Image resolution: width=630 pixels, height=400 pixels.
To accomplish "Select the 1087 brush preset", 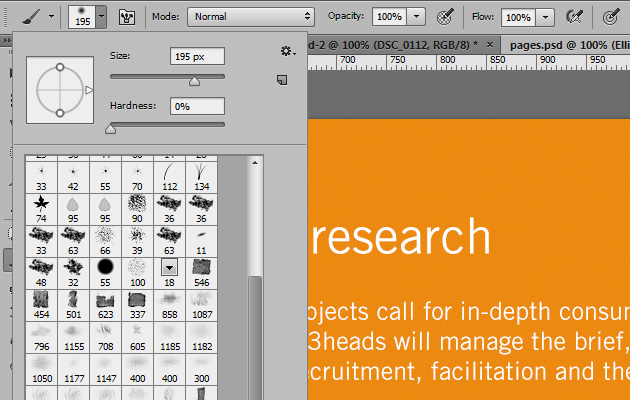I will tap(201, 306).
